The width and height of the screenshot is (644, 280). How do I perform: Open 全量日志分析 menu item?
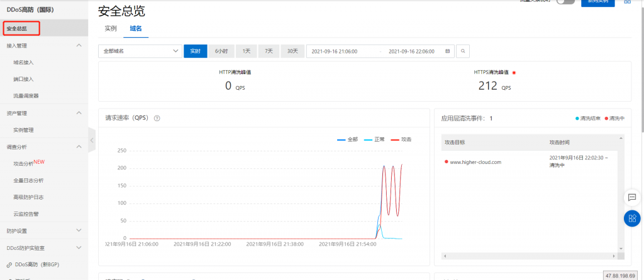click(28, 180)
